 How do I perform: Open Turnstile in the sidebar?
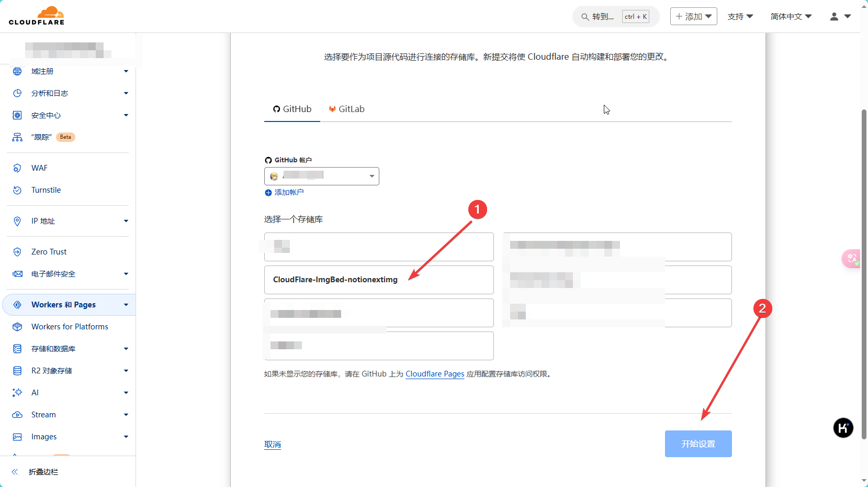pyautogui.click(x=46, y=190)
